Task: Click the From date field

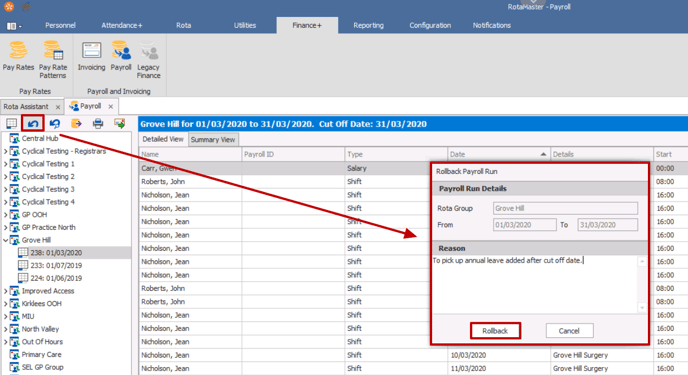Action: point(524,225)
